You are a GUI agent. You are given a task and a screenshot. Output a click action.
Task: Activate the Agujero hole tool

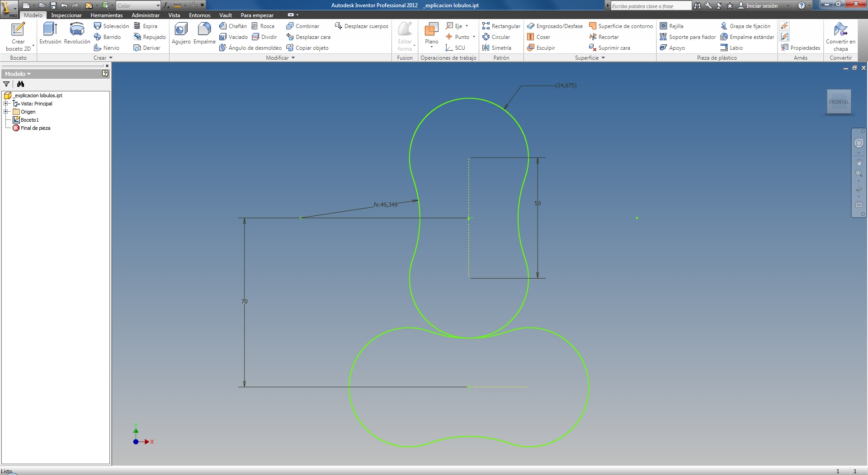tap(181, 33)
